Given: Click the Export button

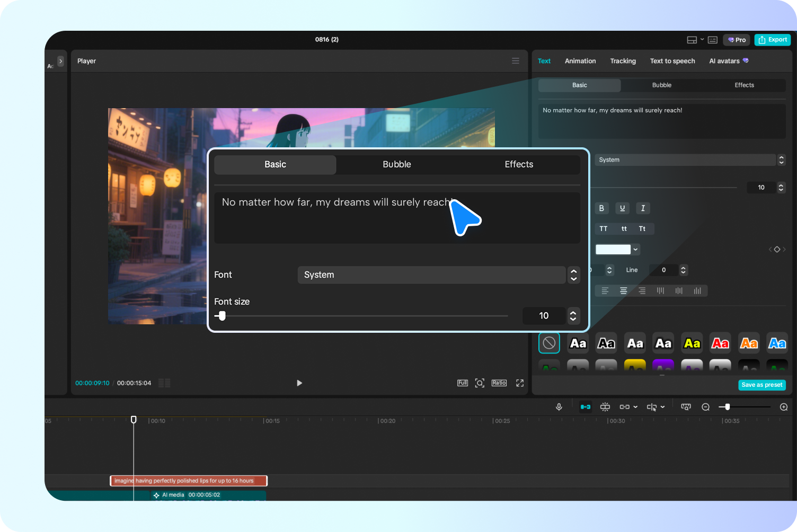Looking at the screenshot, I should [773, 40].
